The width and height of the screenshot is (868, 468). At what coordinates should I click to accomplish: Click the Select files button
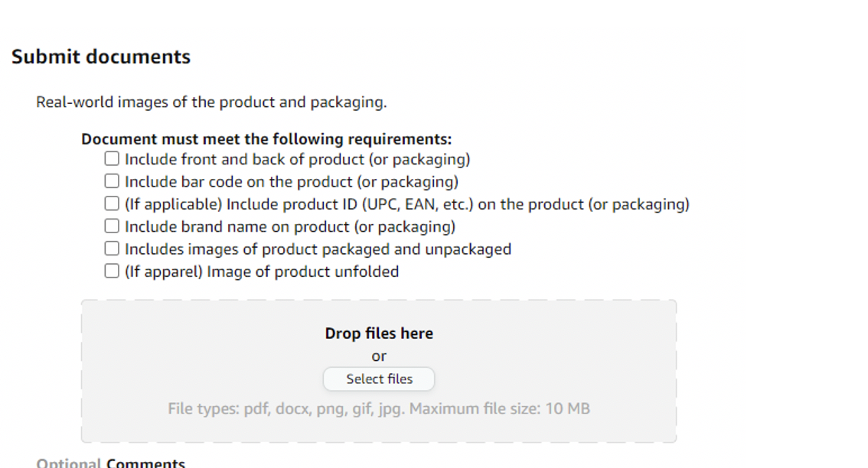[379, 379]
